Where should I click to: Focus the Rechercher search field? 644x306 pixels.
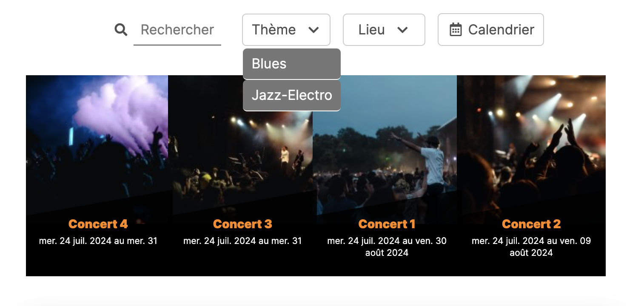[177, 30]
